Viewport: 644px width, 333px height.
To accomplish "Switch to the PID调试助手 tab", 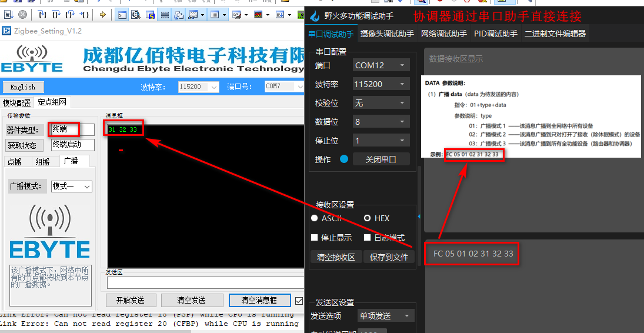I will tap(496, 34).
